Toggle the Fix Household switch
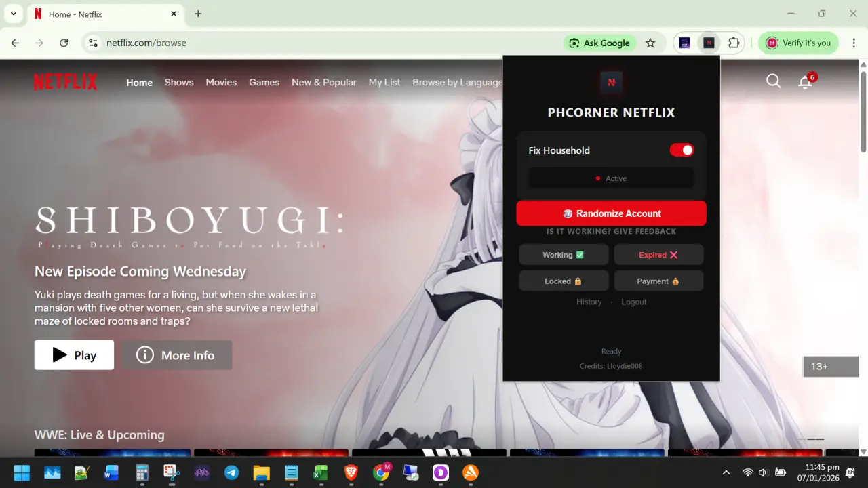Image resolution: width=868 pixels, height=488 pixels. pyautogui.click(x=682, y=150)
